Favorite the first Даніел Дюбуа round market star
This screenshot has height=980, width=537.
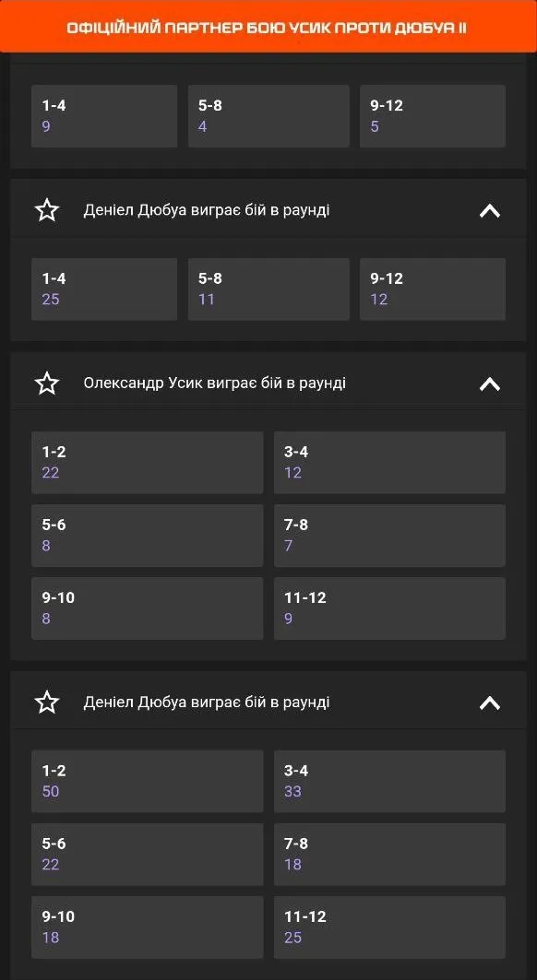(x=47, y=210)
